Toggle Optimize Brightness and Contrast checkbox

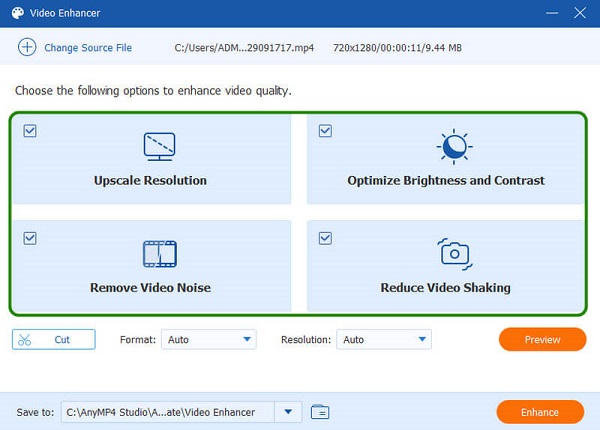[325, 131]
